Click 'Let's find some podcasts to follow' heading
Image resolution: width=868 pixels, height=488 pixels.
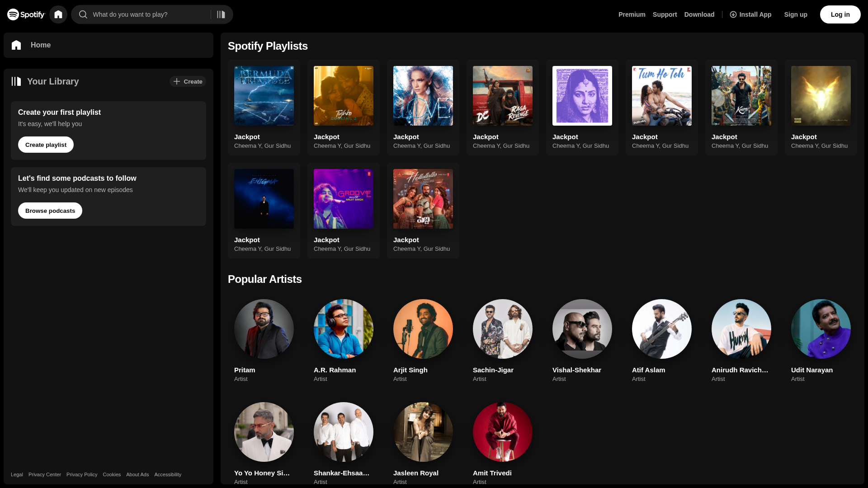click(77, 178)
